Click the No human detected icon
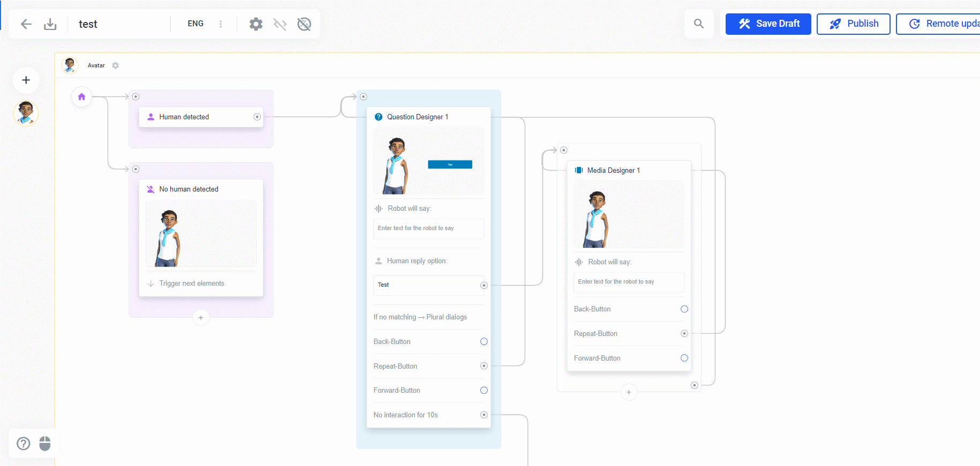This screenshot has width=980, height=466. (151, 189)
